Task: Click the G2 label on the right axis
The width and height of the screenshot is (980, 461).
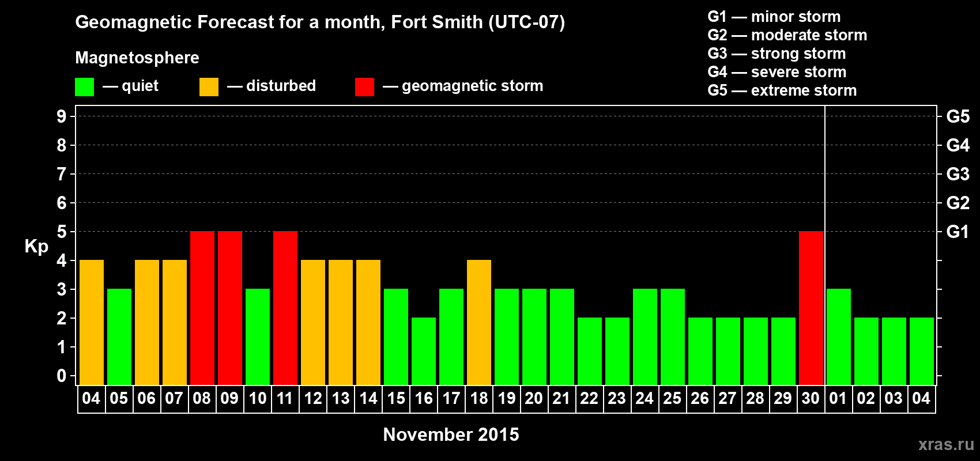Action: [958, 203]
